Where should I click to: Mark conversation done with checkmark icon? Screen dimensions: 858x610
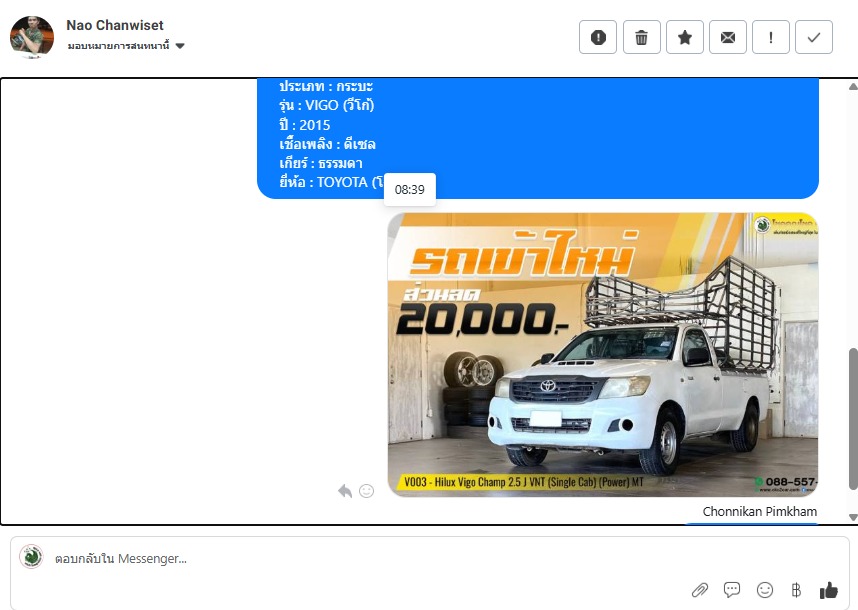pos(814,37)
